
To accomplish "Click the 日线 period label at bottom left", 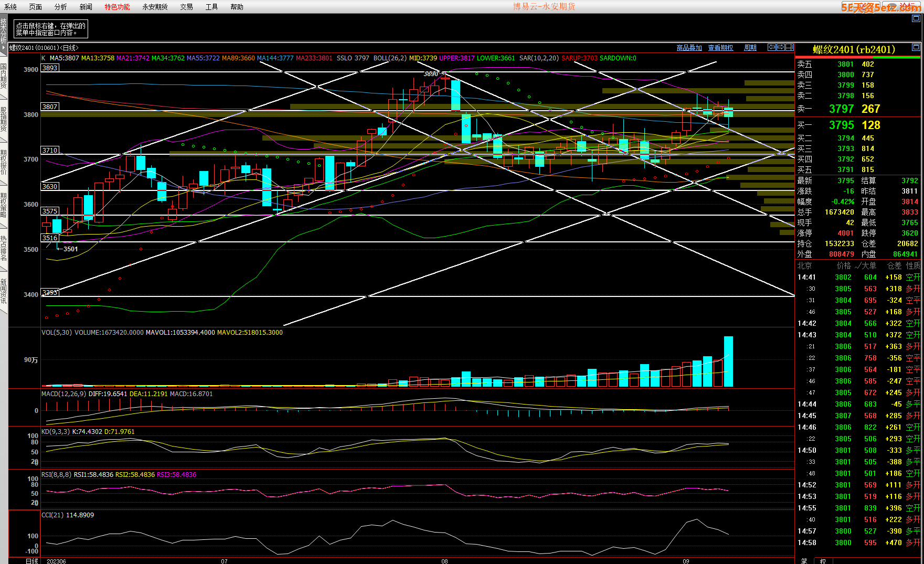I will 33,561.
